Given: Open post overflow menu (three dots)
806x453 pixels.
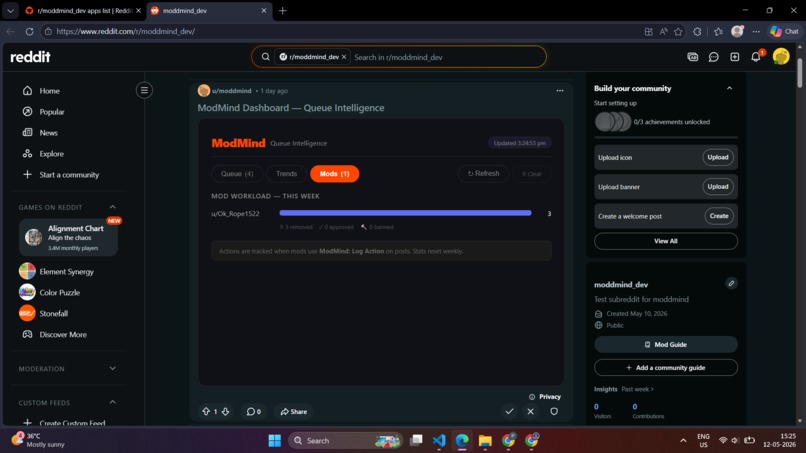Looking at the screenshot, I should click(x=560, y=90).
